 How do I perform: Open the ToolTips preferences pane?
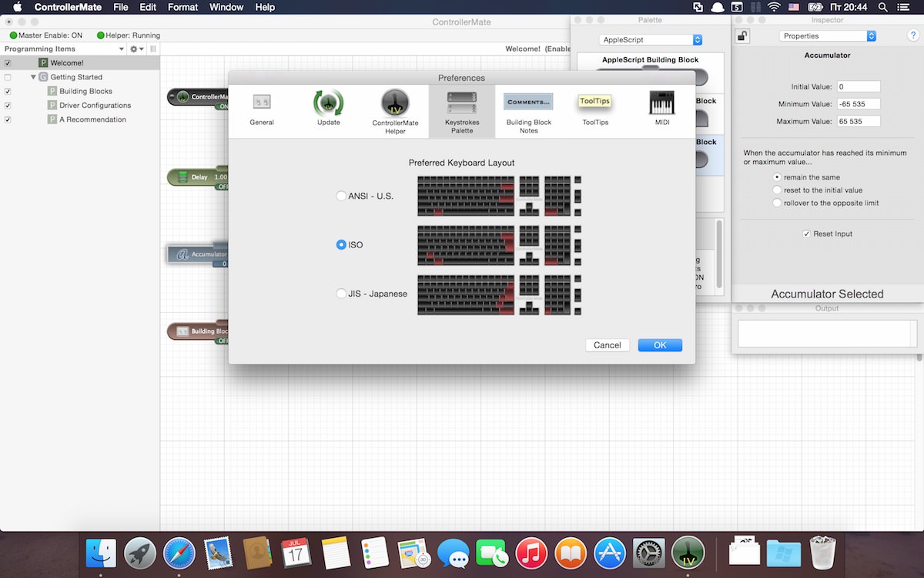coord(595,108)
